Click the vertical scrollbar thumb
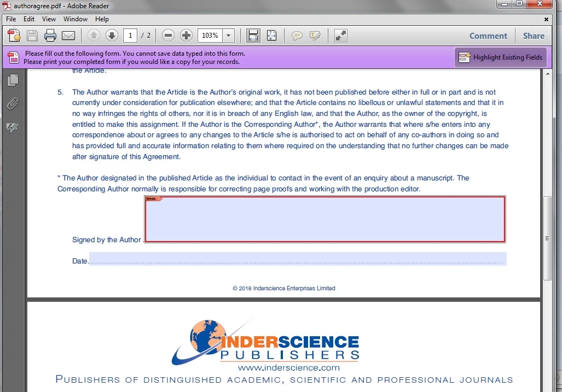The image size is (562, 392). click(547, 238)
